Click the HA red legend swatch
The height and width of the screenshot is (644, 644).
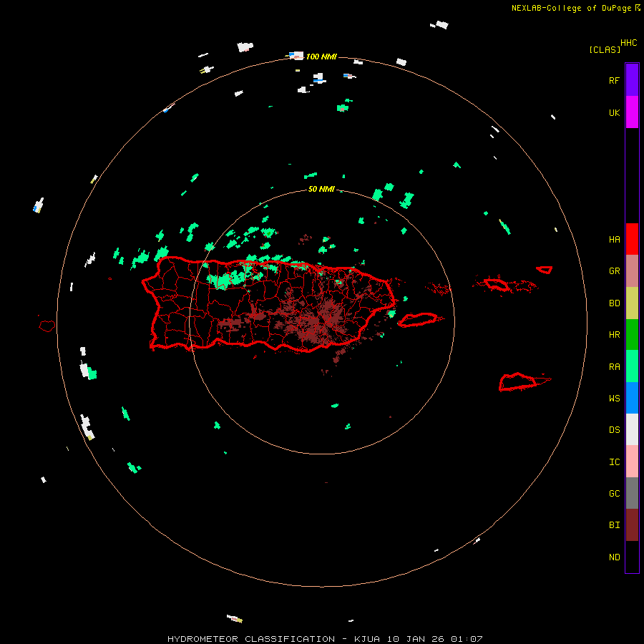(x=632, y=239)
